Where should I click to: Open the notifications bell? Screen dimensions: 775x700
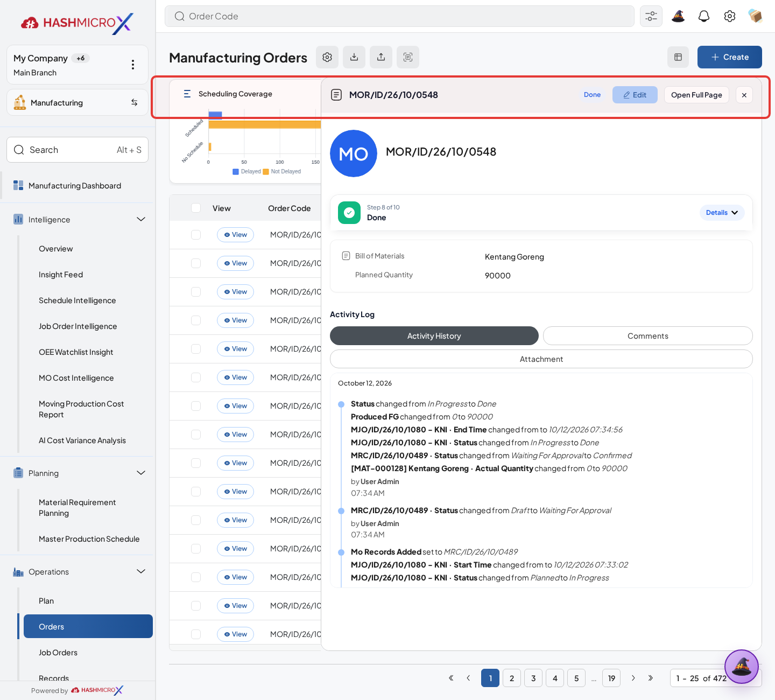point(704,16)
